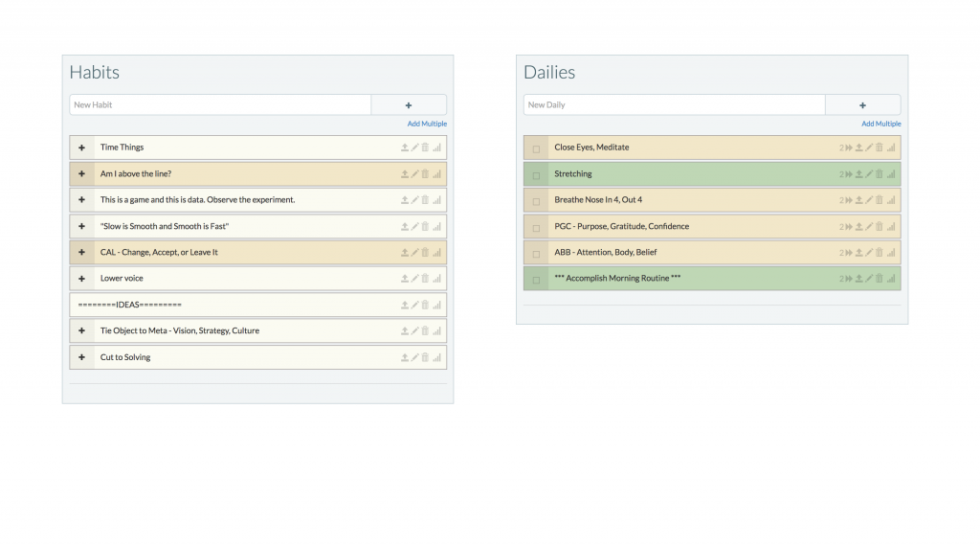980x545 pixels.
Task: Tick the Accomplish Morning Routine checkbox
Action: 536,280
